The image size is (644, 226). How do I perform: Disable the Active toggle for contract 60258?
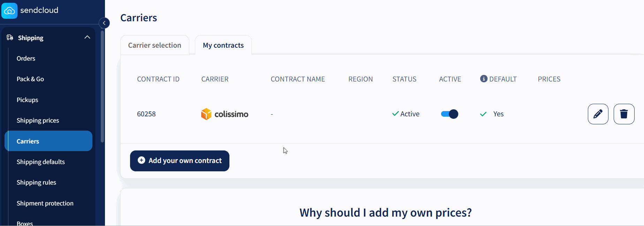point(449,114)
